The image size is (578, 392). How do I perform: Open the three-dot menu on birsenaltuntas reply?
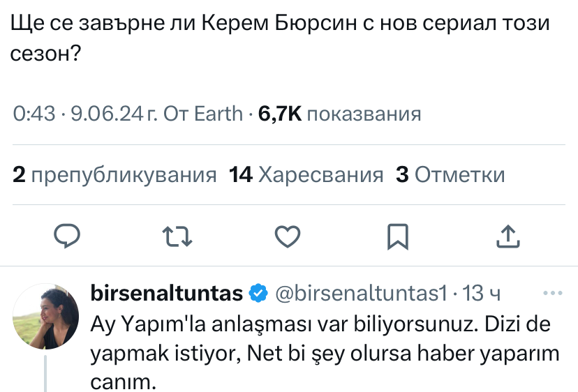tap(552, 294)
